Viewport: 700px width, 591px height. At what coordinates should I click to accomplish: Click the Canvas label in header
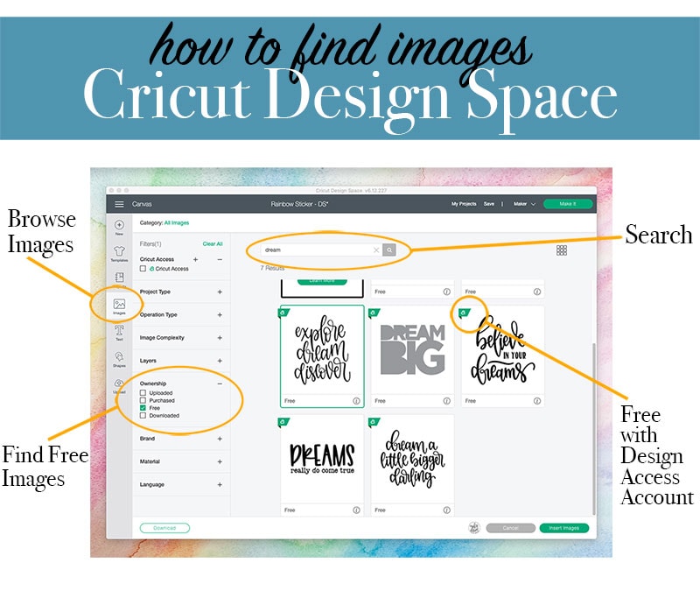click(x=142, y=204)
